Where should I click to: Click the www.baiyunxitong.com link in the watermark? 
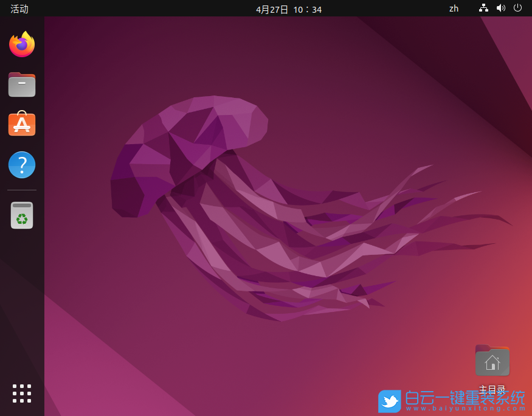[465, 407]
